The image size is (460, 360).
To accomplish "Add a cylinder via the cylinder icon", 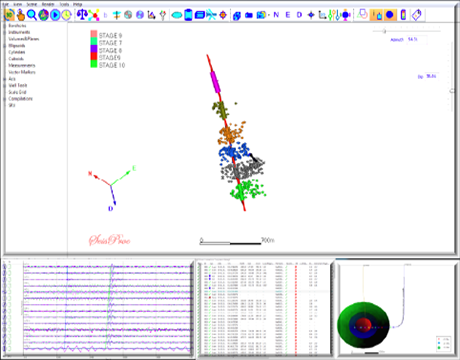I will click(188, 15).
